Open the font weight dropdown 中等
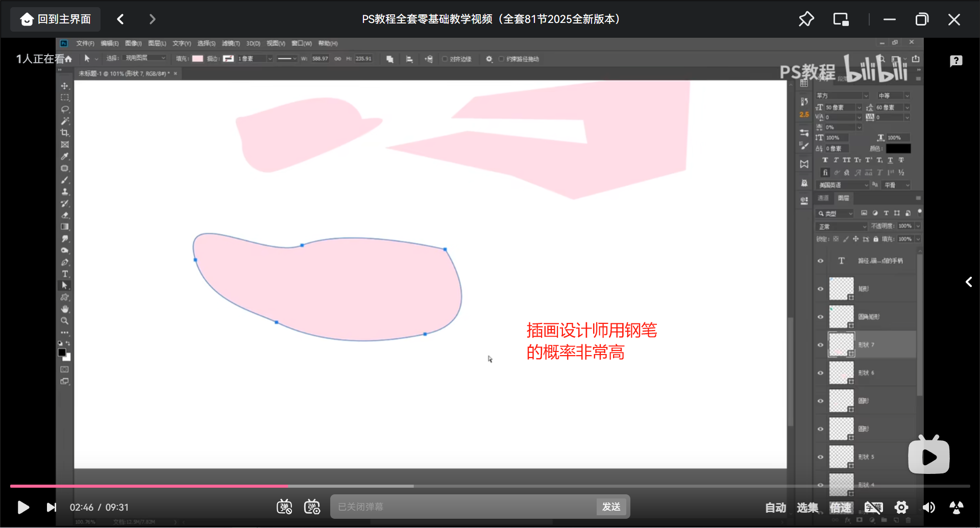The width and height of the screenshot is (980, 528). [893, 96]
